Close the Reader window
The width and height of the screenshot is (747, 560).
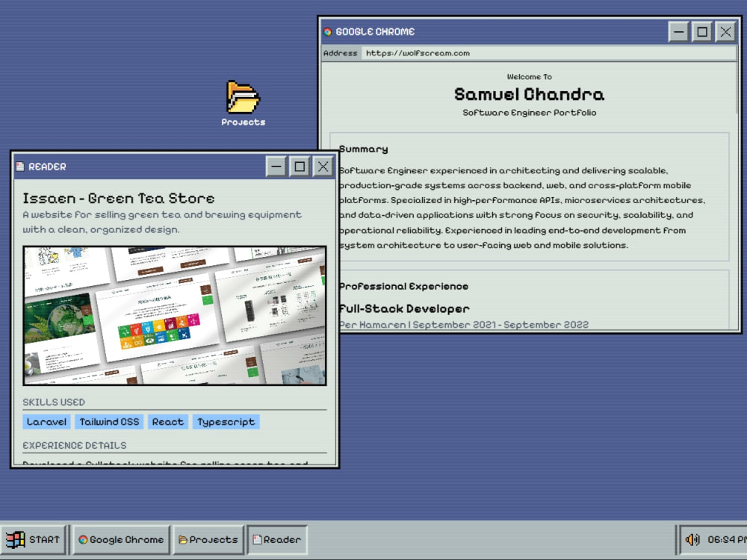click(x=323, y=167)
